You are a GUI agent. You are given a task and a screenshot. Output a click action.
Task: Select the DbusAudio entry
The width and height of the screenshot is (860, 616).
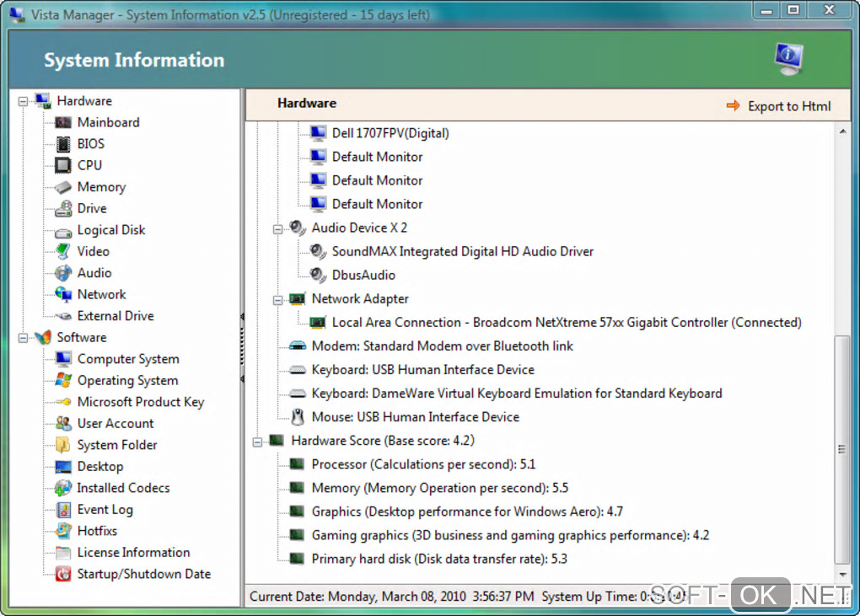(363, 275)
